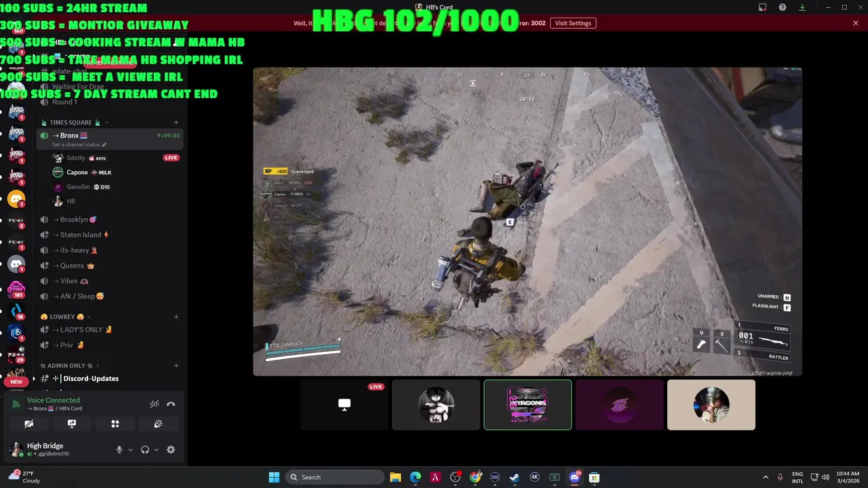Open the taskbar clock and date

(x=848, y=477)
